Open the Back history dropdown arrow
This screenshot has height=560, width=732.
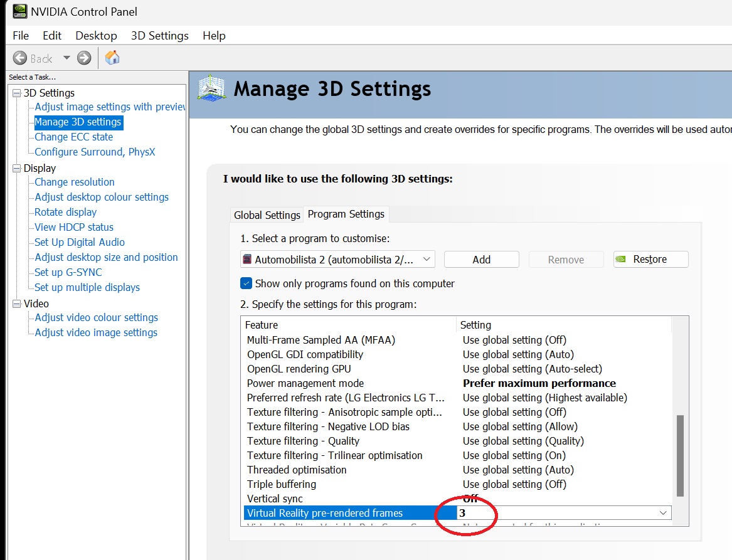coord(66,58)
